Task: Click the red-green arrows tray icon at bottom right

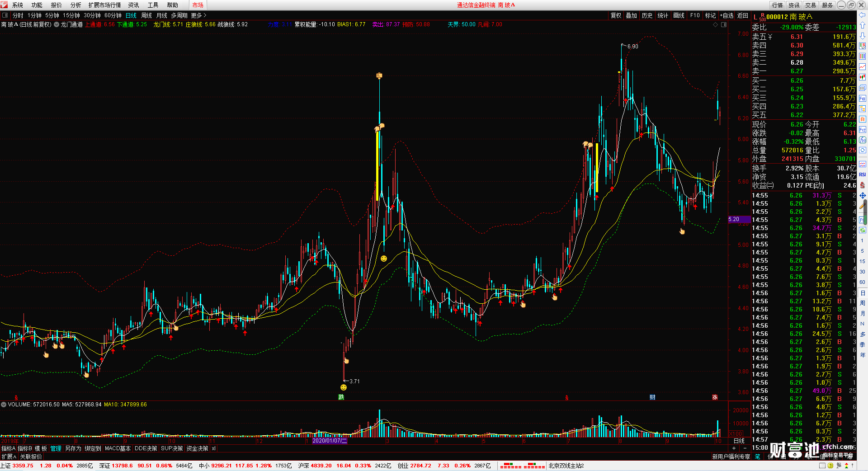Action: tap(846, 466)
